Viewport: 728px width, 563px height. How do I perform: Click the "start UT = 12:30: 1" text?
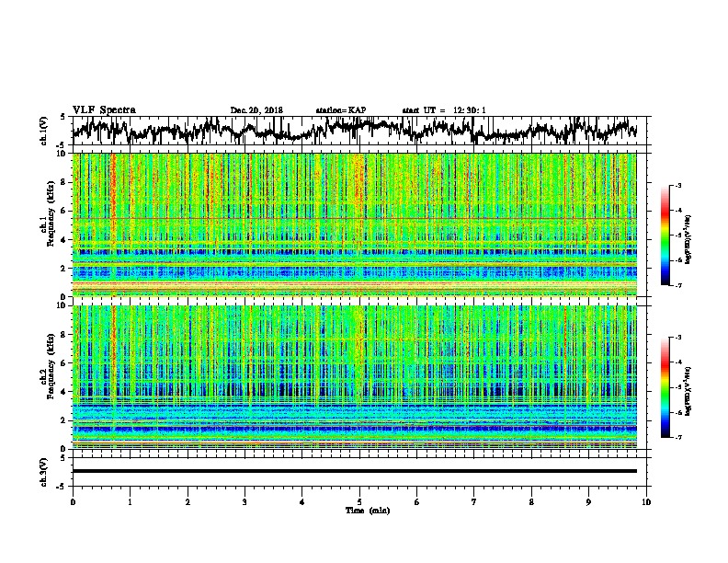click(444, 110)
